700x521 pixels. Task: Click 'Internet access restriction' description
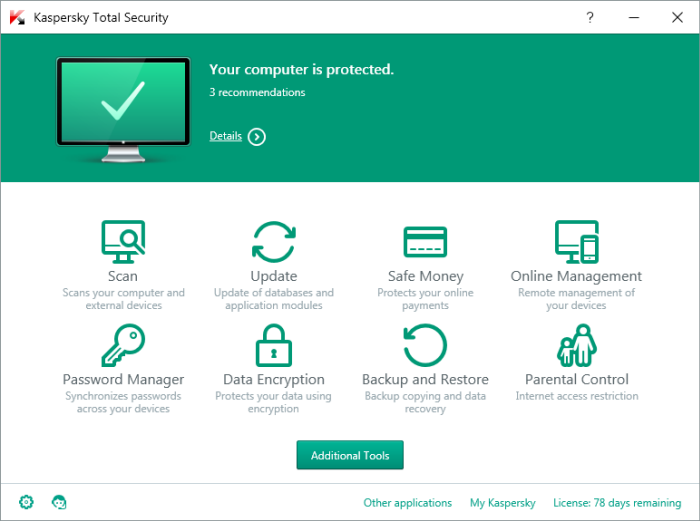point(576,396)
